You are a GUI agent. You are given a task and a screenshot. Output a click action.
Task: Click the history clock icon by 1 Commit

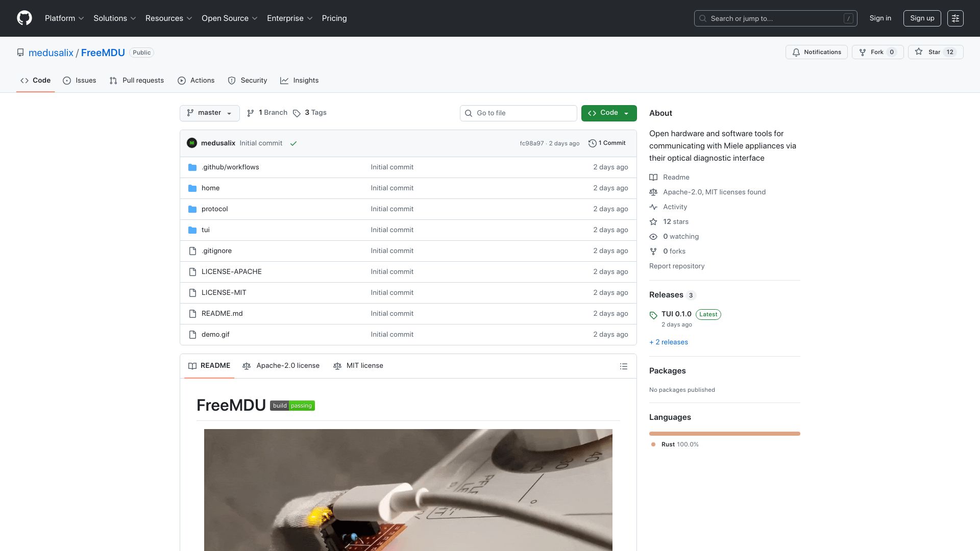pos(593,143)
